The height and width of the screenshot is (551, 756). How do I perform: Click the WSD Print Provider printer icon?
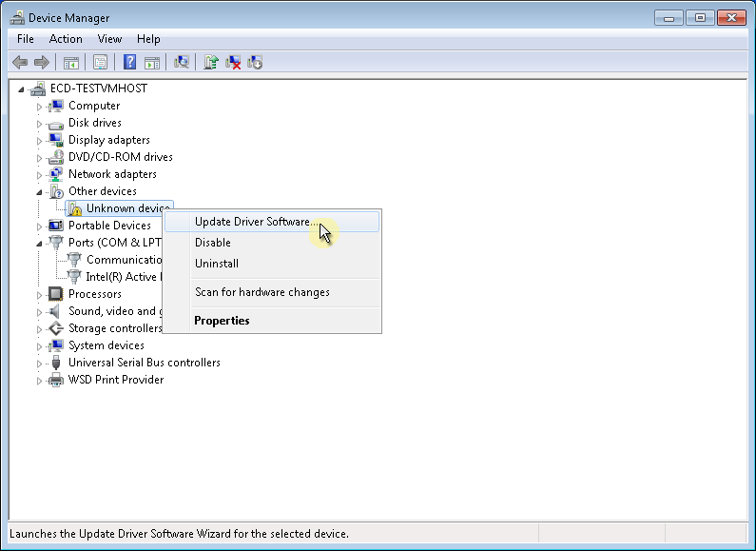56,380
